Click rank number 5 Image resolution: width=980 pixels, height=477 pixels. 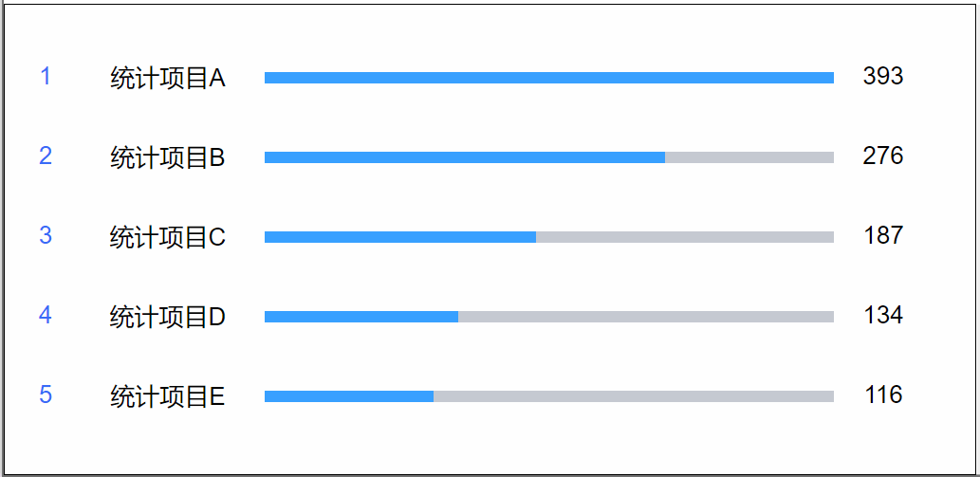[45, 394]
